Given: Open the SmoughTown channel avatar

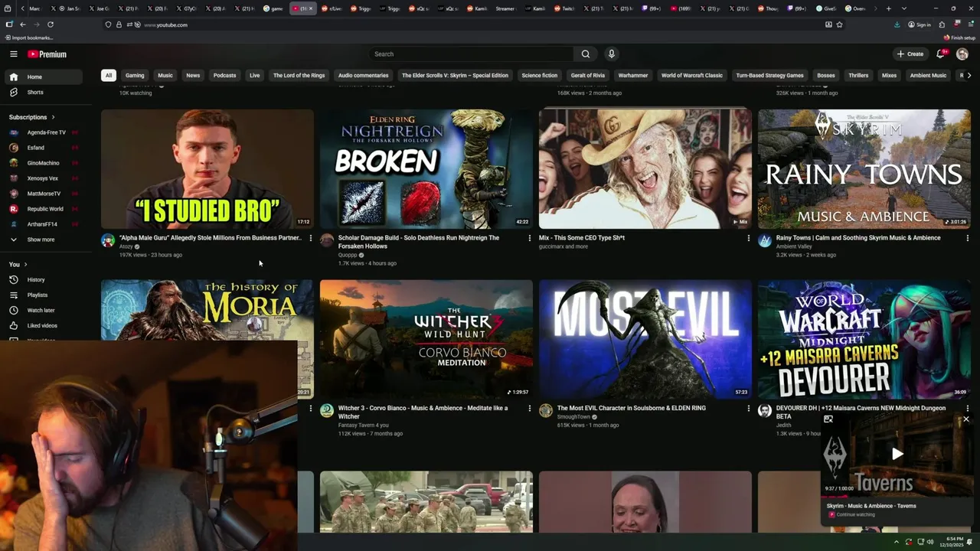Looking at the screenshot, I should (546, 411).
